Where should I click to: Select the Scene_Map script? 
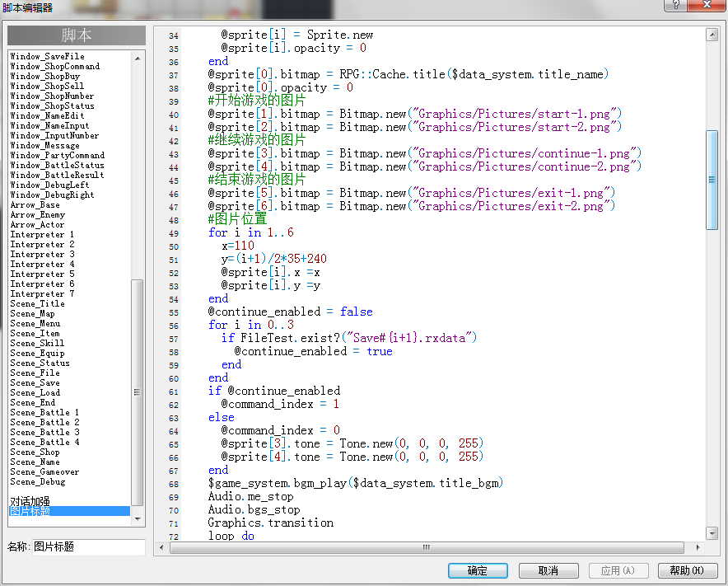32,314
